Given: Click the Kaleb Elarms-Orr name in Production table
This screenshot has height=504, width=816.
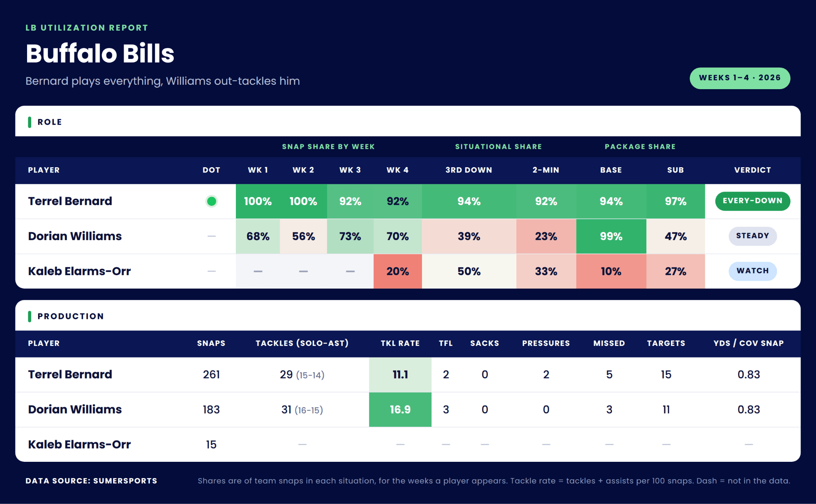Looking at the screenshot, I should [79, 445].
